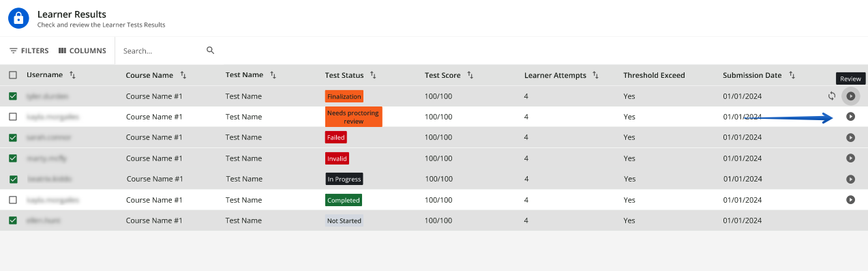Select the attempts value 4 in the Completed row

pyautogui.click(x=526, y=200)
